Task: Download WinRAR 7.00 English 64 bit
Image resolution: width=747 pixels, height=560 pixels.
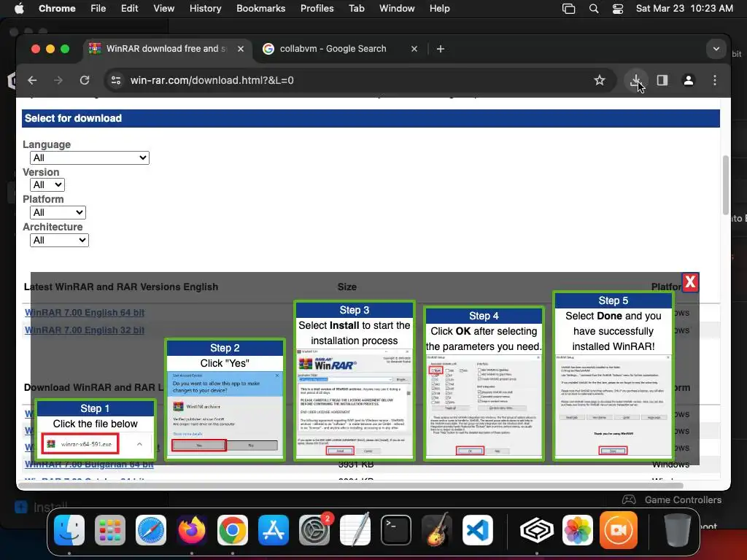Action: click(85, 313)
